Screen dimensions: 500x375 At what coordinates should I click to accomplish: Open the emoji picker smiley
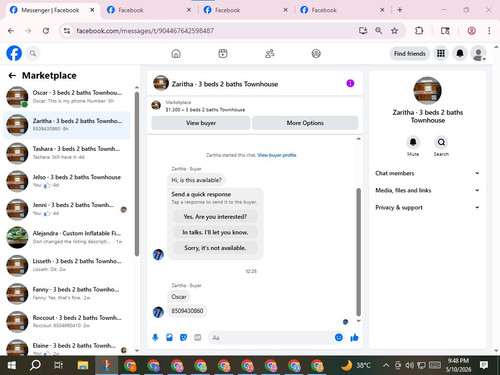pyautogui.click(x=339, y=337)
